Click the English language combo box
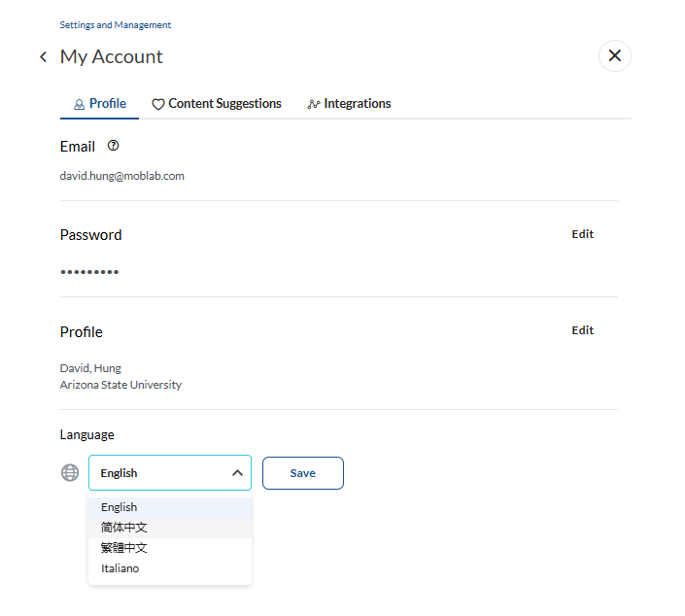The height and width of the screenshot is (616, 685). (170, 473)
